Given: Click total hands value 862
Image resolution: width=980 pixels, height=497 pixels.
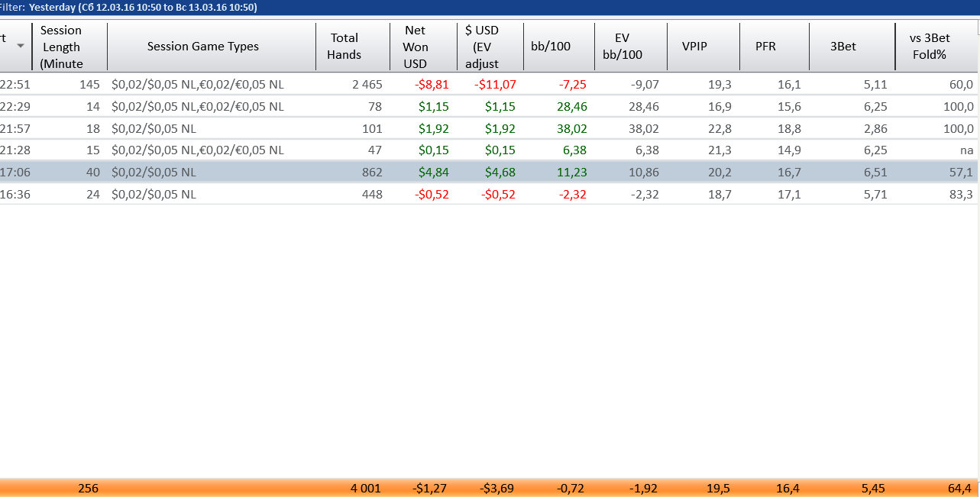Looking at the screenshot, I should click(372, 173).
